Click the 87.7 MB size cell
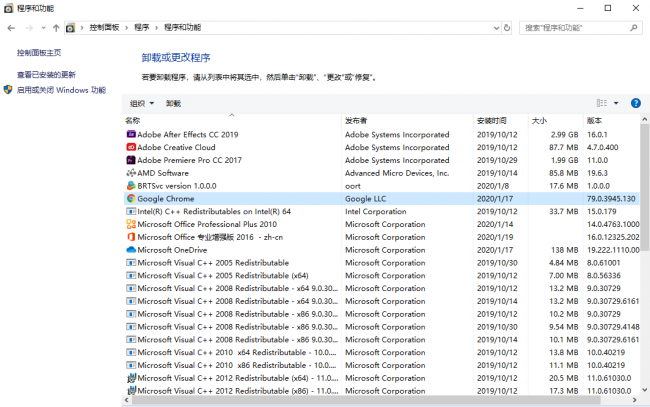The image size is (650, 407). click(564, 148)
